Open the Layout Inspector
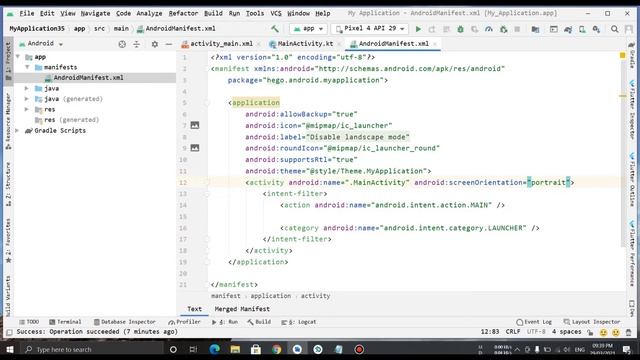Screen dimensions: 640x360 coord(592,322)
